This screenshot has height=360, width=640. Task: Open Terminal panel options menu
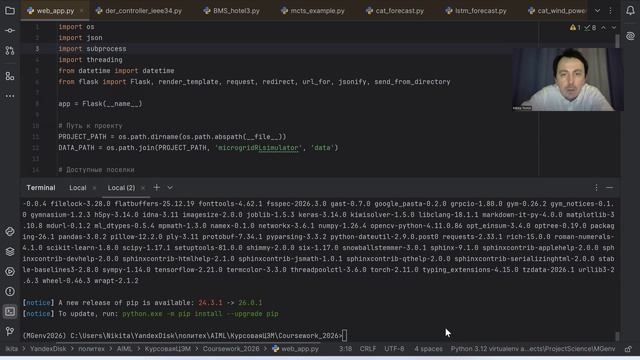pos(596,188)
